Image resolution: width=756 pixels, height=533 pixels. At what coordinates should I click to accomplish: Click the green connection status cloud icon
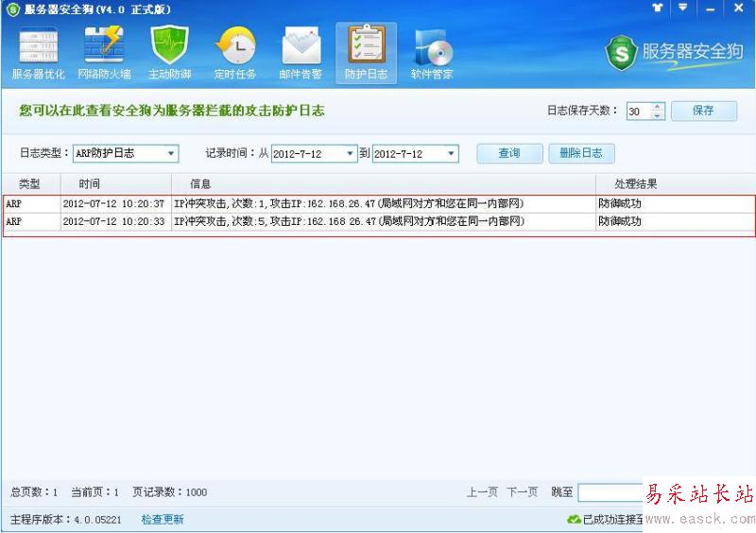coord(574,519)
